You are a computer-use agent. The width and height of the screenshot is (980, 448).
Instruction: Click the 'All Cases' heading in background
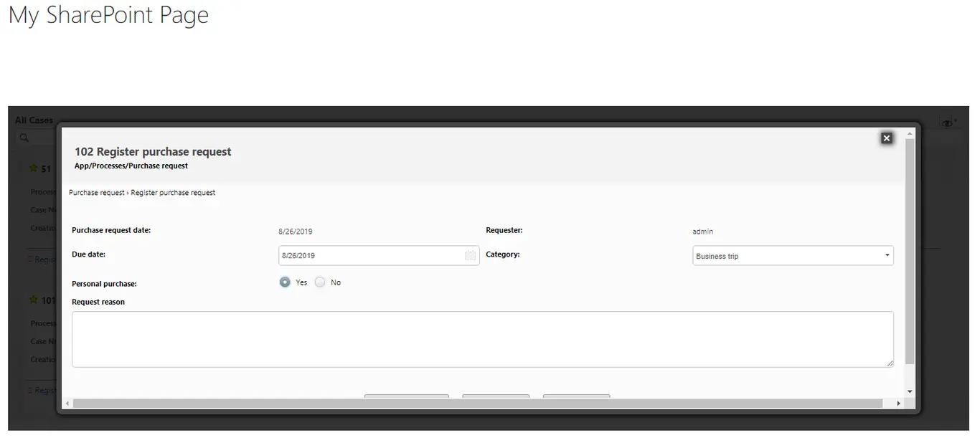[34, 120]
